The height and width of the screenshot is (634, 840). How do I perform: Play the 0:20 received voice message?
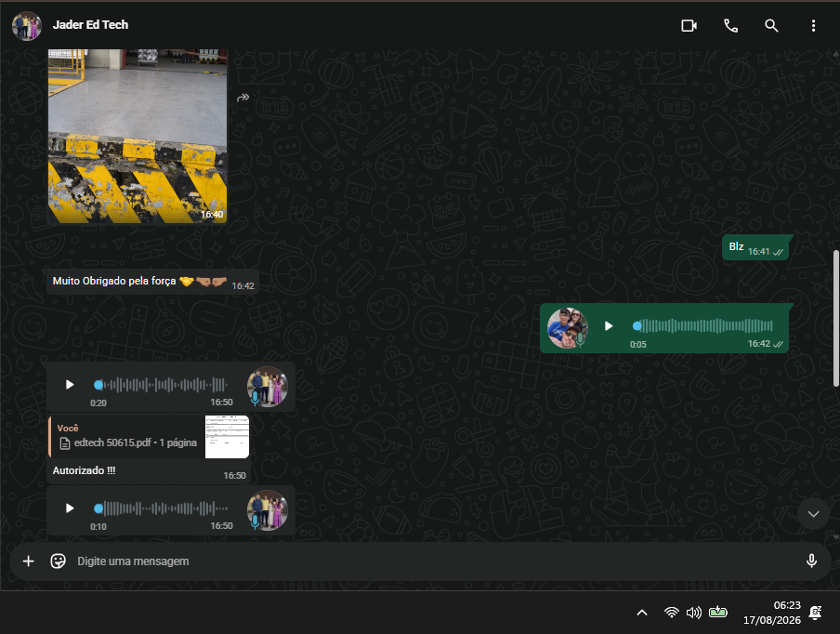click(x=70, y=384)
